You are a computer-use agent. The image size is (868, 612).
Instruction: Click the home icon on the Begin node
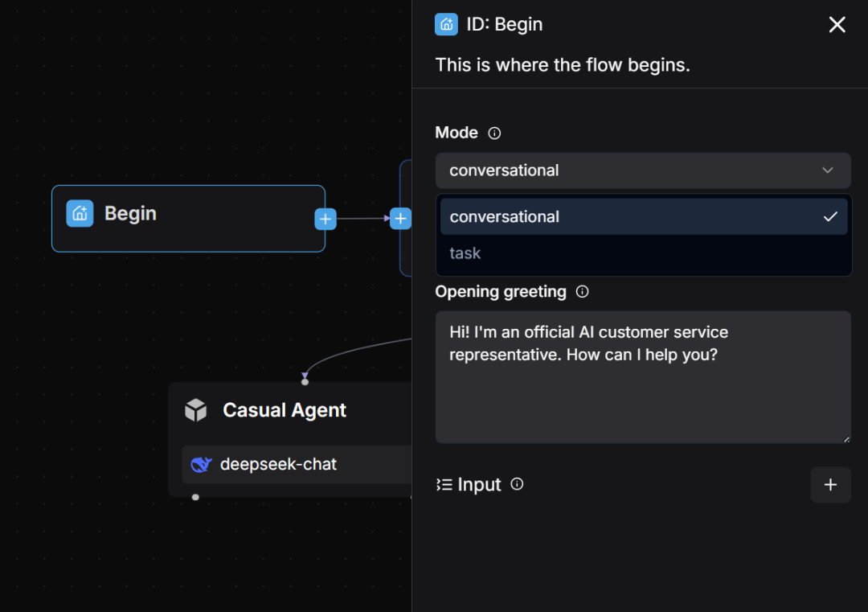point(79,213)
